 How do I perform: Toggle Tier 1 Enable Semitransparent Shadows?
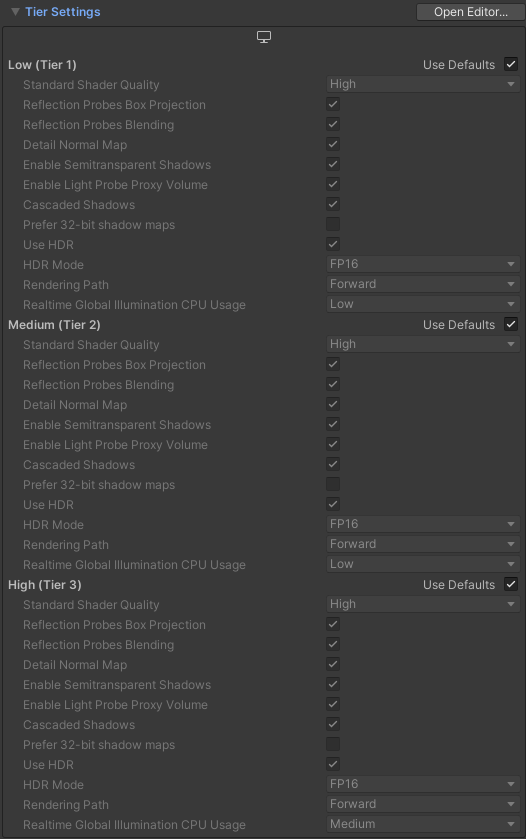coord(333,164)
